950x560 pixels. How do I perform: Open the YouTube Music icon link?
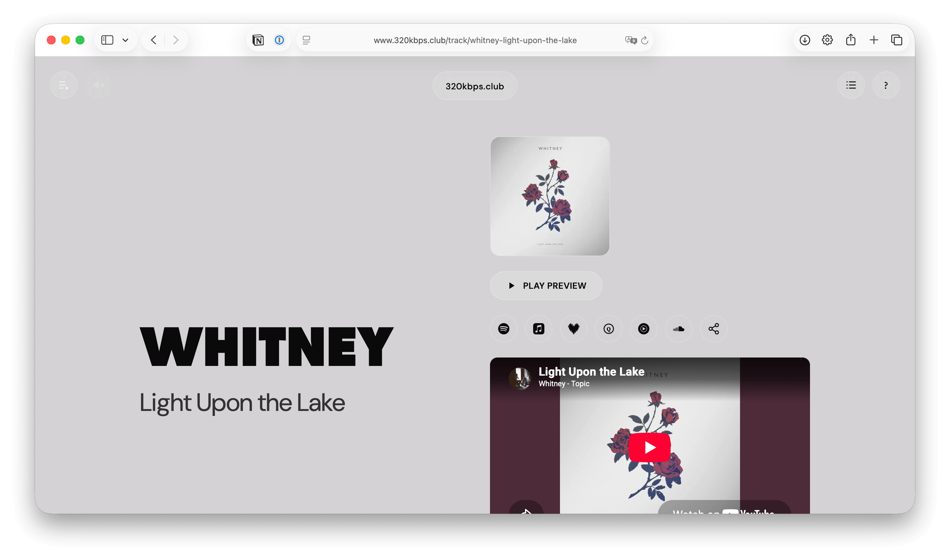click(644, 329)
